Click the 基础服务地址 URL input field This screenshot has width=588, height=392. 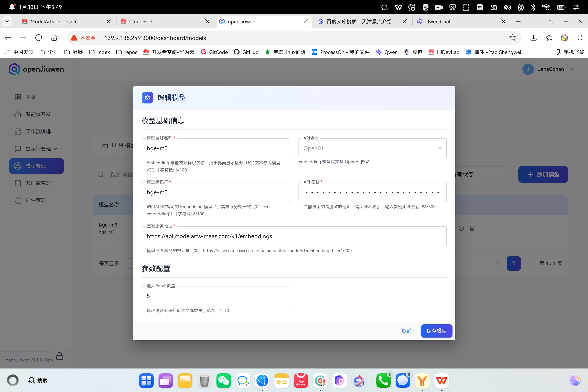click(x=294, y=236)
